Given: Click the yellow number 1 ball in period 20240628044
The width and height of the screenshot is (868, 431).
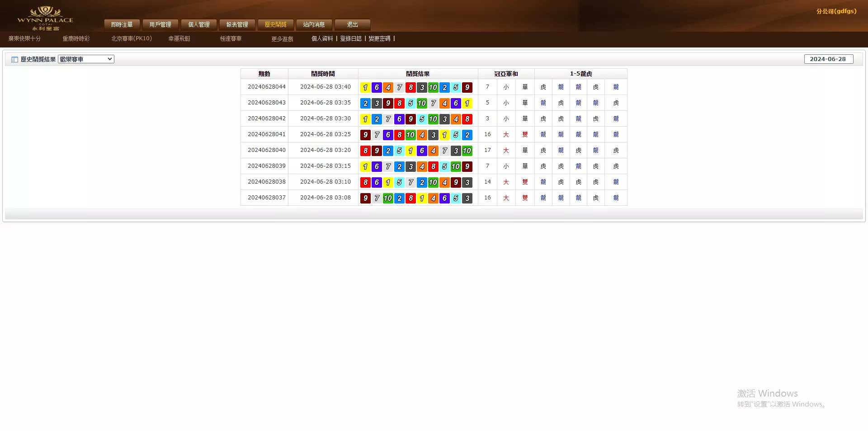Looking at the screenshot, I should click(x=365, y=87).
